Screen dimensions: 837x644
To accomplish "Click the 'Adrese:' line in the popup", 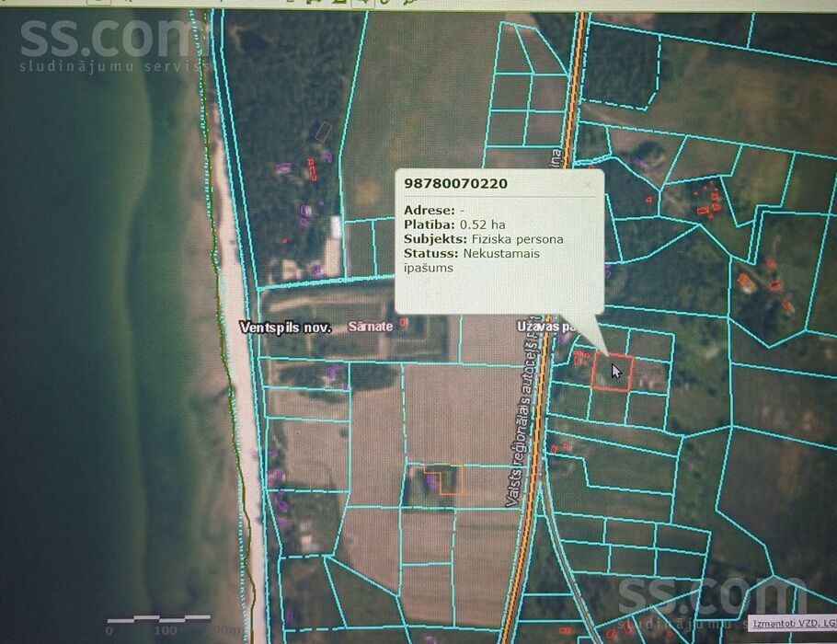I will click(433, 211).
